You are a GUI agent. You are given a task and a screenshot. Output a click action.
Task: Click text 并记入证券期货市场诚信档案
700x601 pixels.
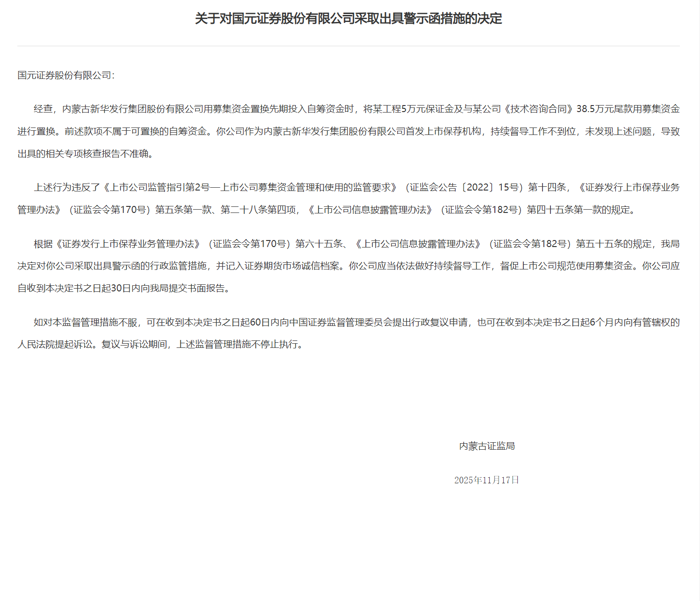278,266
